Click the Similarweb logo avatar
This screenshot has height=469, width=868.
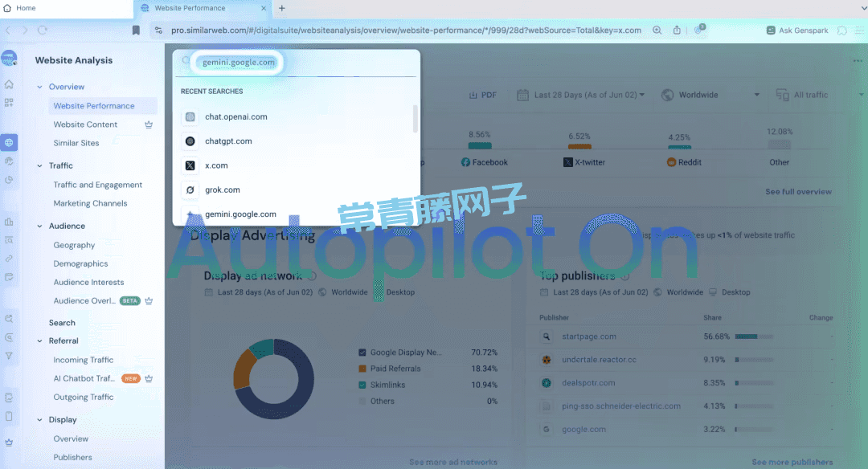click(9, 58)
